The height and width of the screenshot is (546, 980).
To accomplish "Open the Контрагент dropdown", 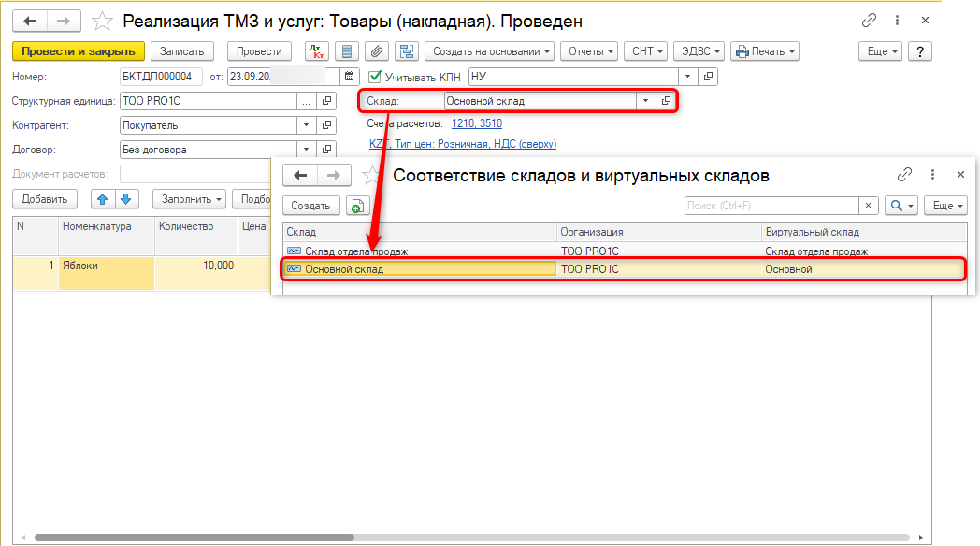I will click(306, 125).
